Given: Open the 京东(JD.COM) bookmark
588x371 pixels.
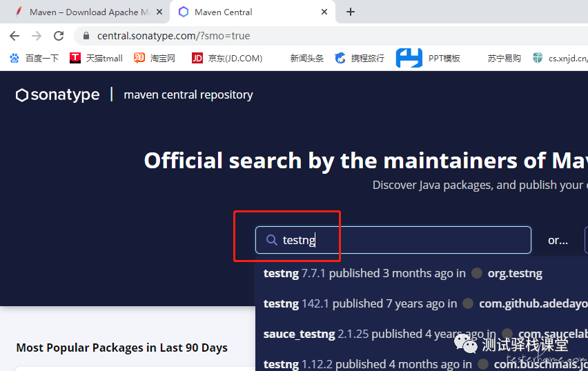Looking at the screenshot, I should tap(227, 58).
